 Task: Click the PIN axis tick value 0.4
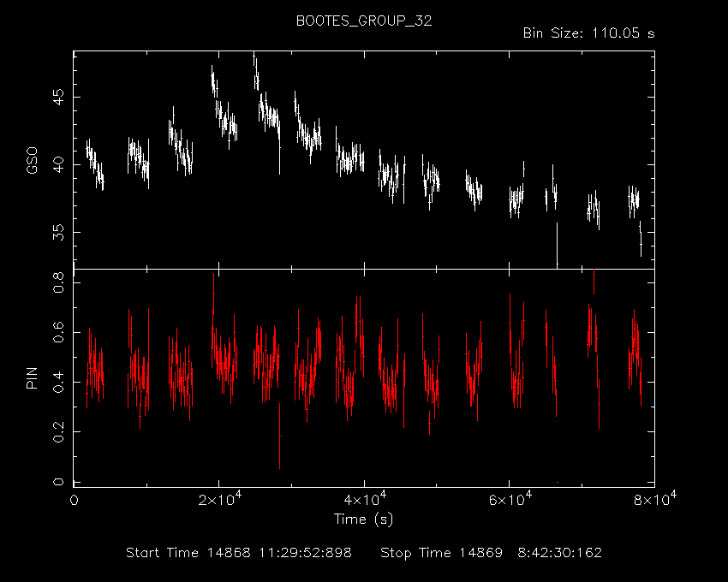click(x=58, y=382)
